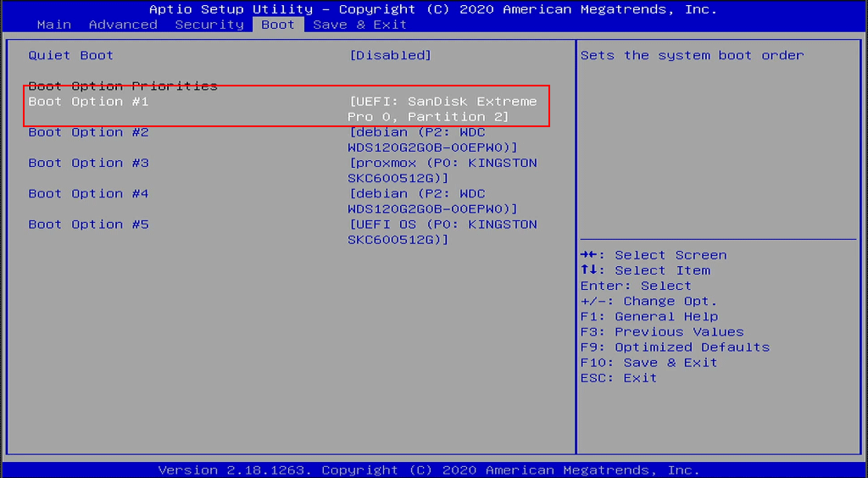Click the 'F3: Previous Values' hint
This screenshot has height=478, width=868.
662,332
